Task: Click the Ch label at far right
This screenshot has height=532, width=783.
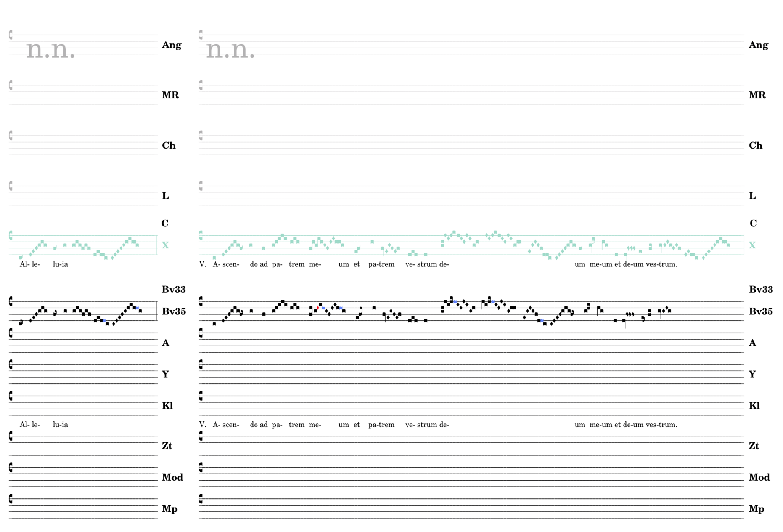Action: 755,146
